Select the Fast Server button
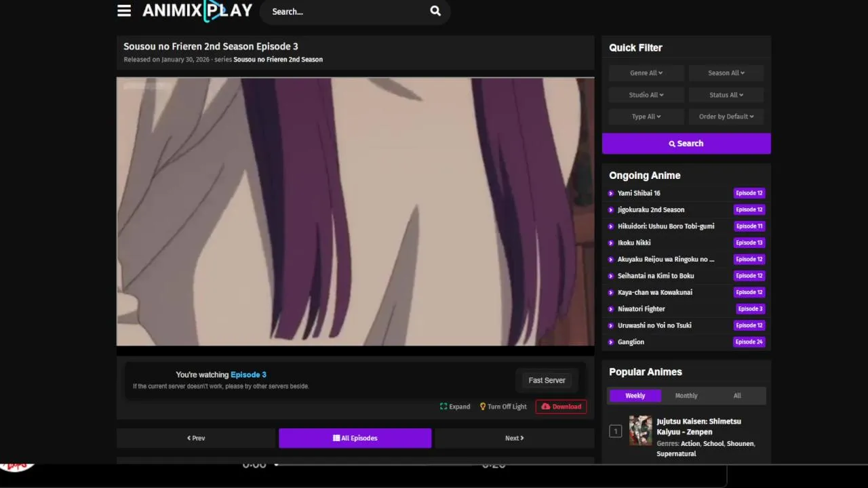 point(547,381)
